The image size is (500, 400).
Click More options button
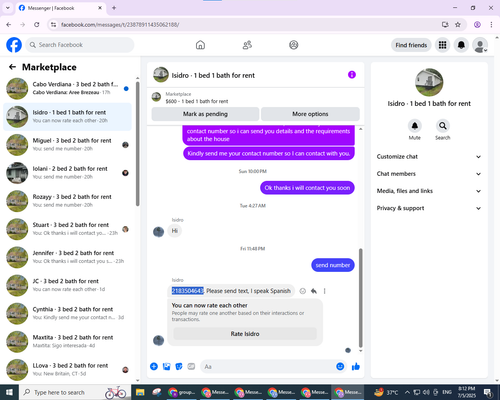(310, 114)
